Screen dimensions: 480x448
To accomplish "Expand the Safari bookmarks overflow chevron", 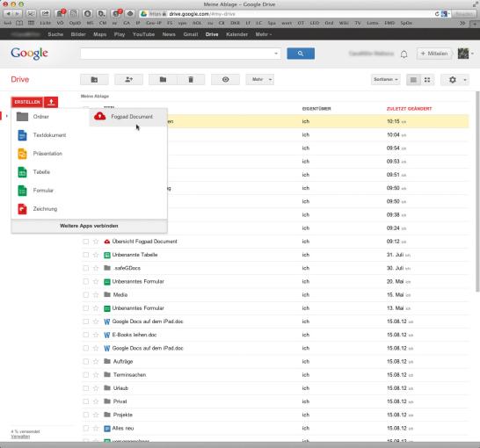I will click(462, 23).
